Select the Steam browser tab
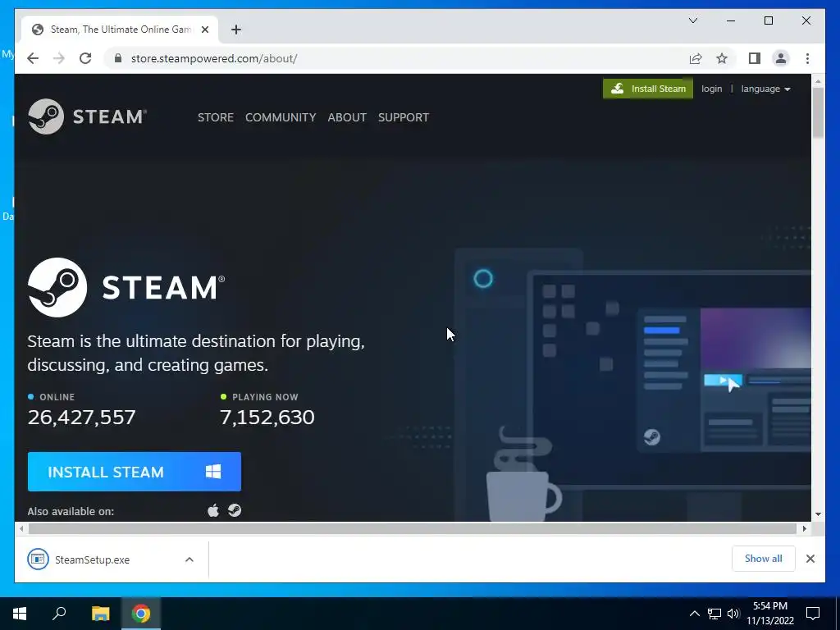The height and width of the screenshot is (630, 840). (x=120, y=30)
